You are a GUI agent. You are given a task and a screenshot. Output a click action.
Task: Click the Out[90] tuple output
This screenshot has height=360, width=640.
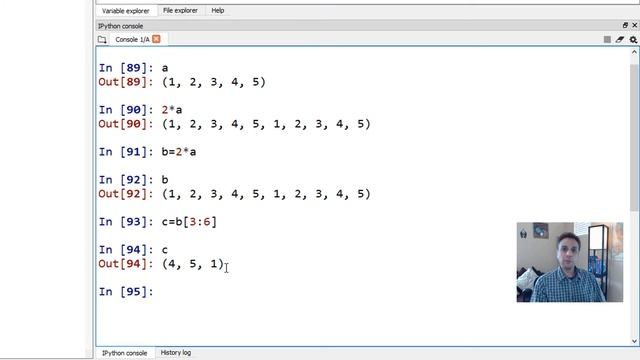(266, 124)
